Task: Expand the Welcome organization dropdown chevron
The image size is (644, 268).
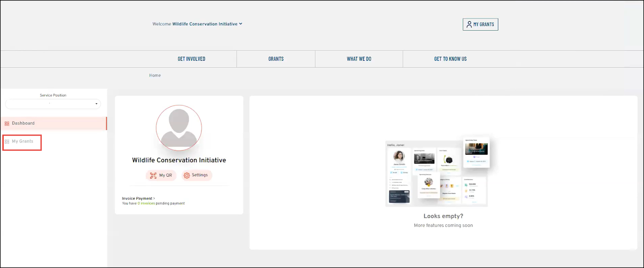Action: pos(241,24)
